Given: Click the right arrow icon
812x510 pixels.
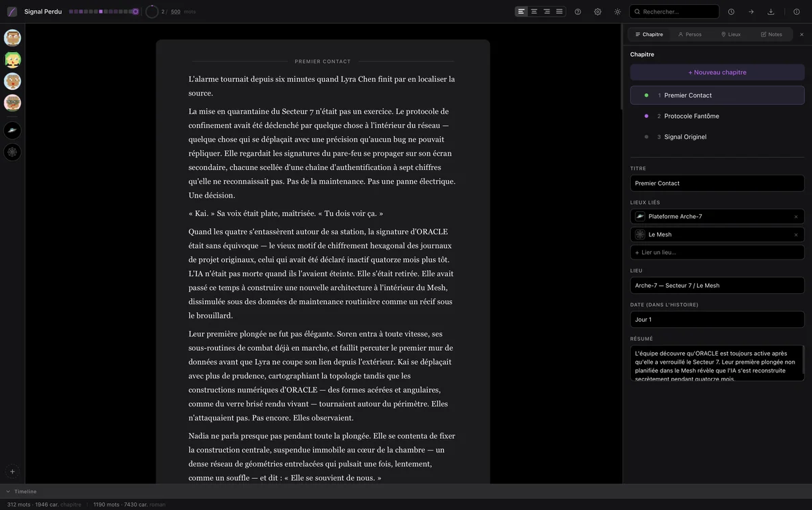Looking at the screenshot, I should click(751, 12).
